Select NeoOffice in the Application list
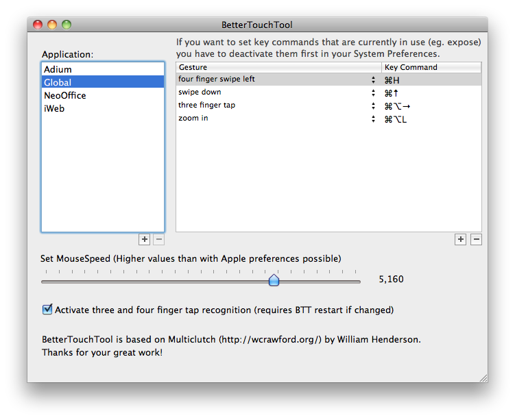 pyautogui.click(x=103, y=95)
